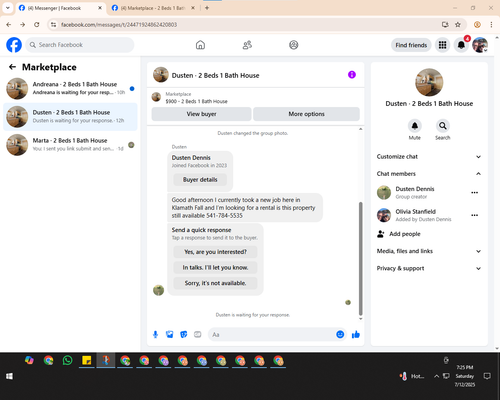500x400 pixels.
Task: Open the Windows Start menu
Action: pyautogui.click(x=9, y=376)
